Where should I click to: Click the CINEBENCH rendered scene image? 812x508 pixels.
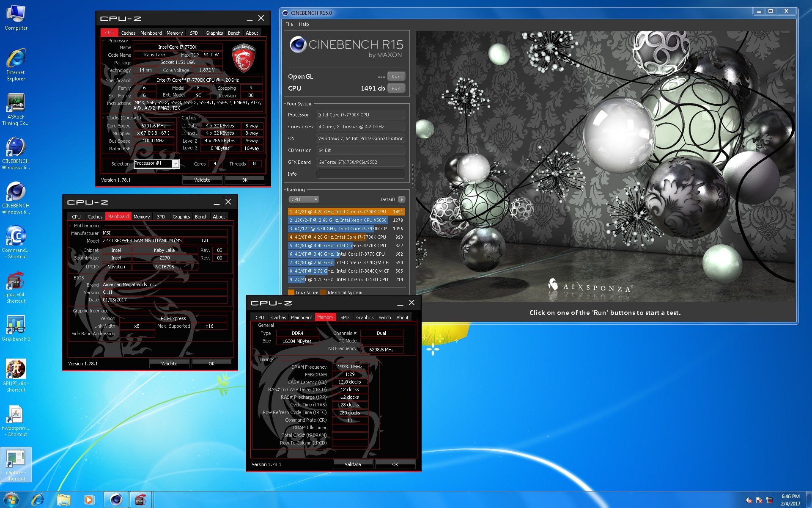coord(605,166)
